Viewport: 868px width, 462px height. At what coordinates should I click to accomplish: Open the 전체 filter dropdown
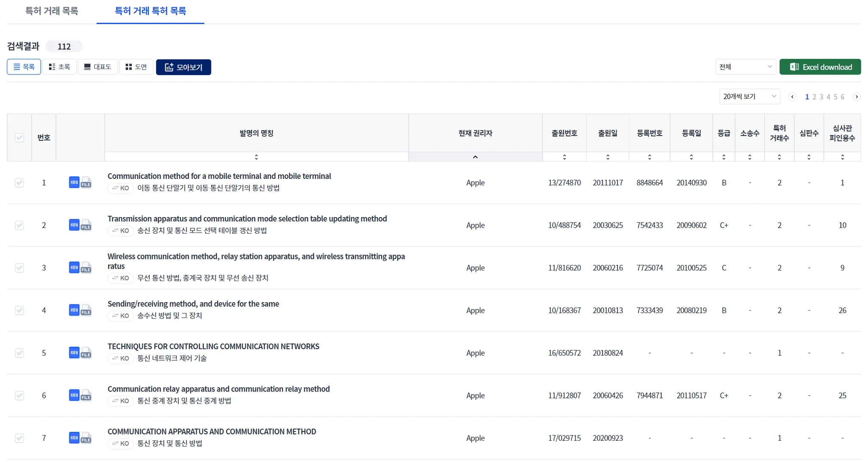(x=745, y=67)
